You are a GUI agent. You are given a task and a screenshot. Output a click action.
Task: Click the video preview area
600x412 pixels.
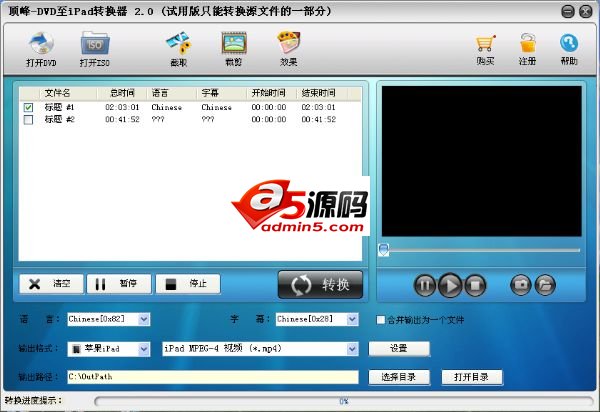point(481,161)
